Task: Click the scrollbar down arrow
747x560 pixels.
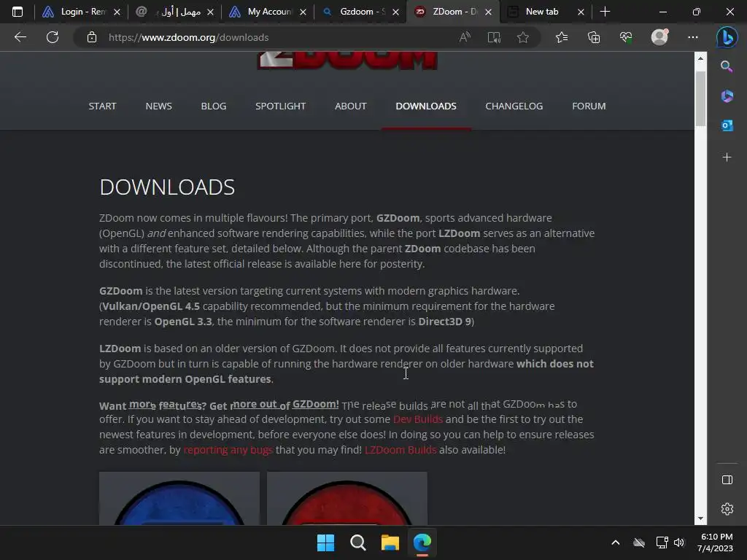Action: click(700, 518)
